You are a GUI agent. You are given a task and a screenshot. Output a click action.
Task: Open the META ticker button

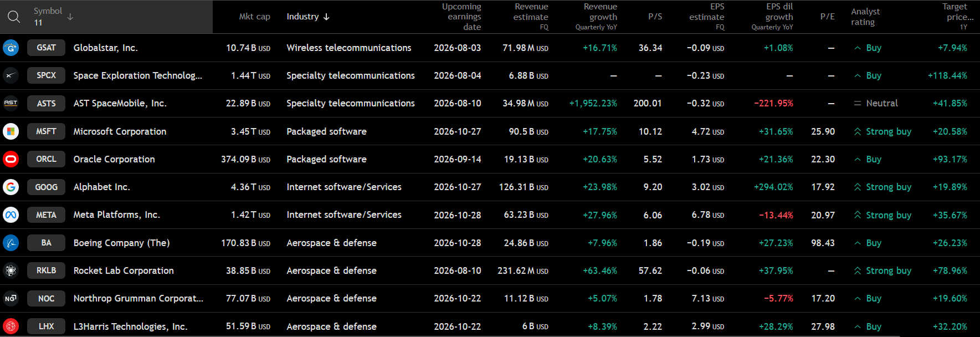(x=46, y=215)
